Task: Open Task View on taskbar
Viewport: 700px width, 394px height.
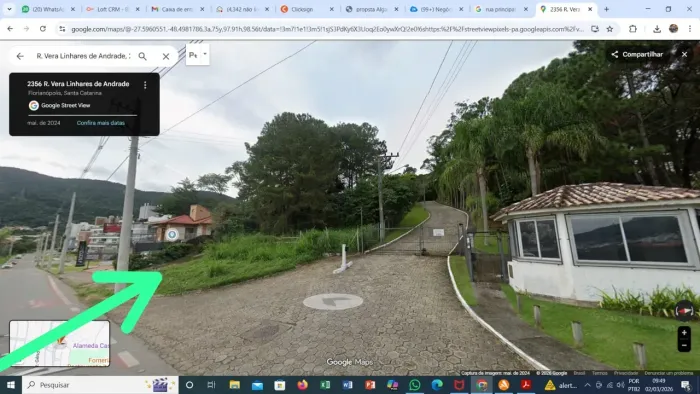Action: coord(212,385)
